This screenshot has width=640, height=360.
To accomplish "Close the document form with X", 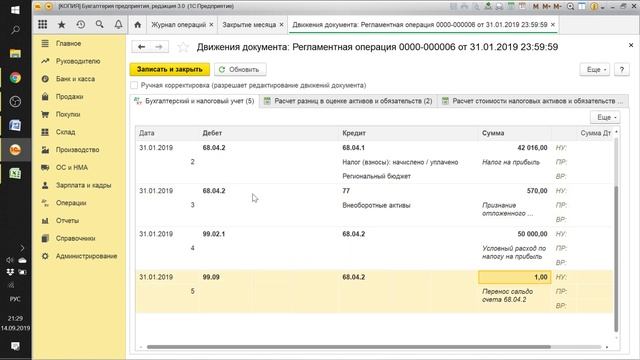I will click(631, 45).
